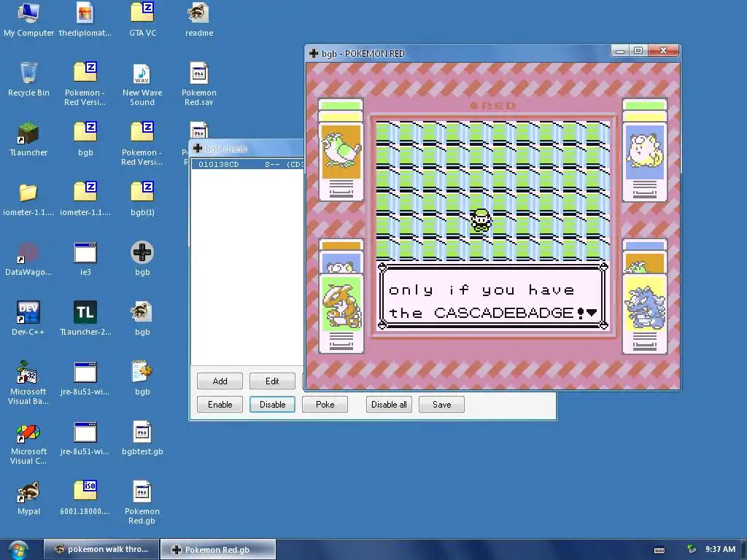Click the bgb window title bar icon
The width and height of the screenshot is (747, 560).
[x=314, y=53]
